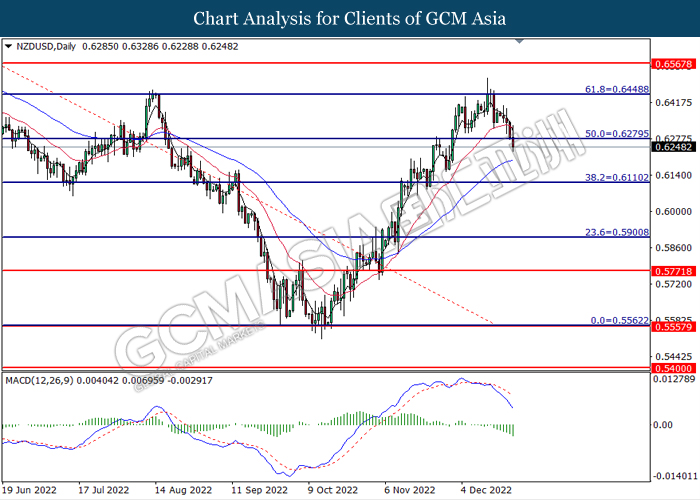Viewport: 700px width, 500px height.
Task: Click the 50.0=0.62795 Fibonacci label
Action: tap(617, 133)
